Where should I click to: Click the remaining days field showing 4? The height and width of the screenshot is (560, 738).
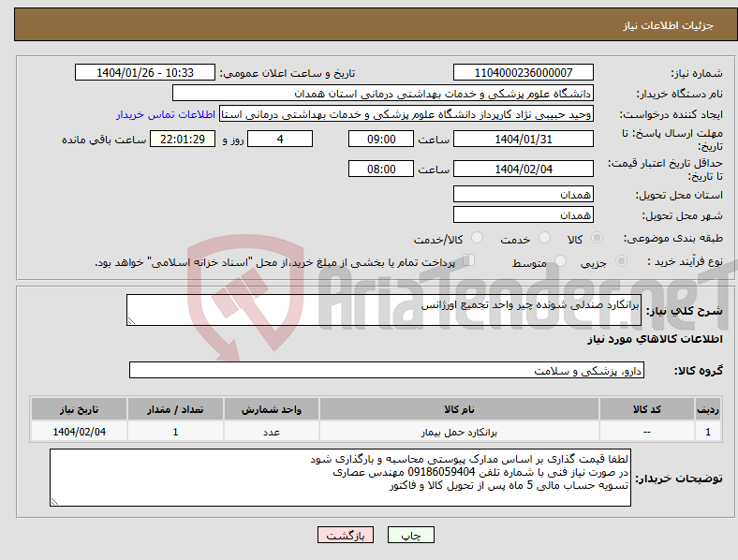point(280,140)
